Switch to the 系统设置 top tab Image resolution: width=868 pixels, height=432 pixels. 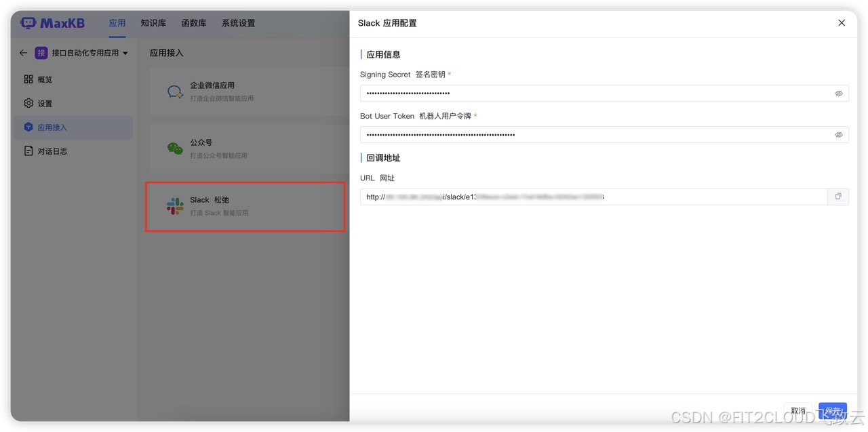(239, 23)
